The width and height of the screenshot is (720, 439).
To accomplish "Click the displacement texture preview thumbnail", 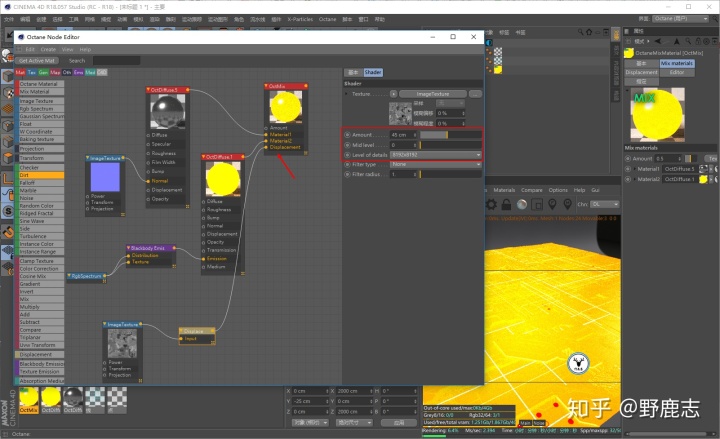I will click(400, 113).
